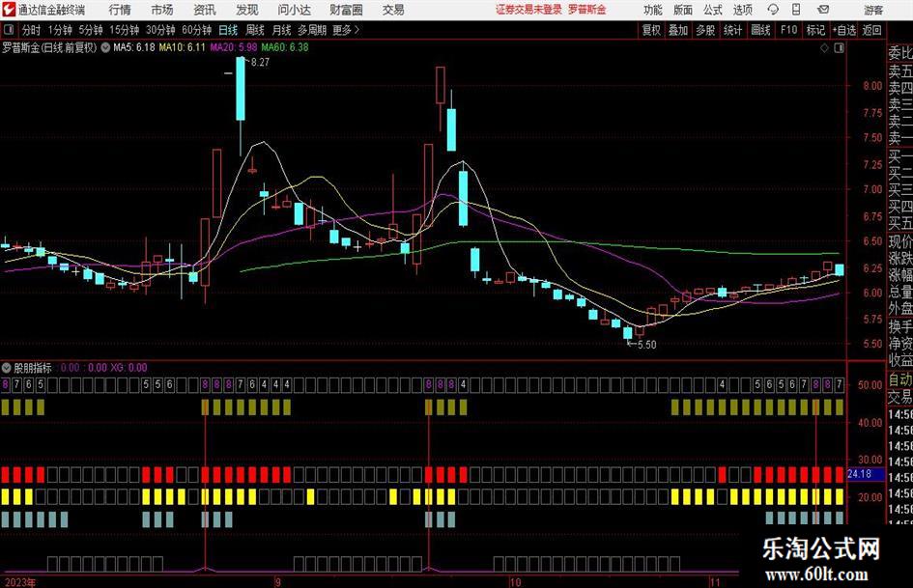Open the 发现 menu

click(247, 10)
